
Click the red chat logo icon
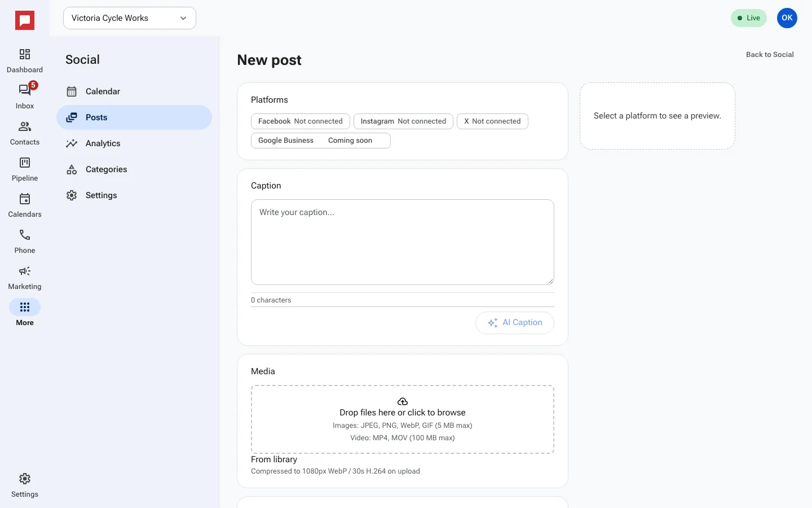coord(25,21)
